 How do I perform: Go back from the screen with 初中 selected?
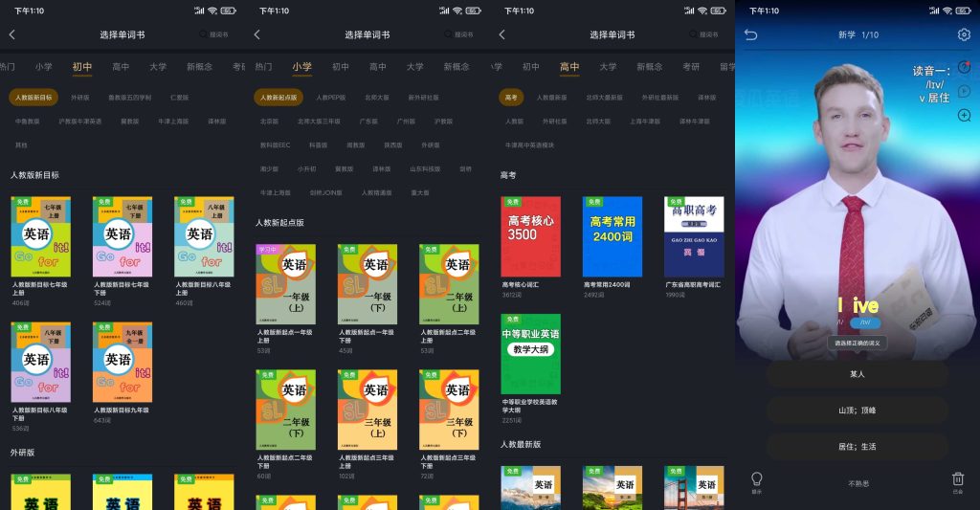tap(11, 35)
